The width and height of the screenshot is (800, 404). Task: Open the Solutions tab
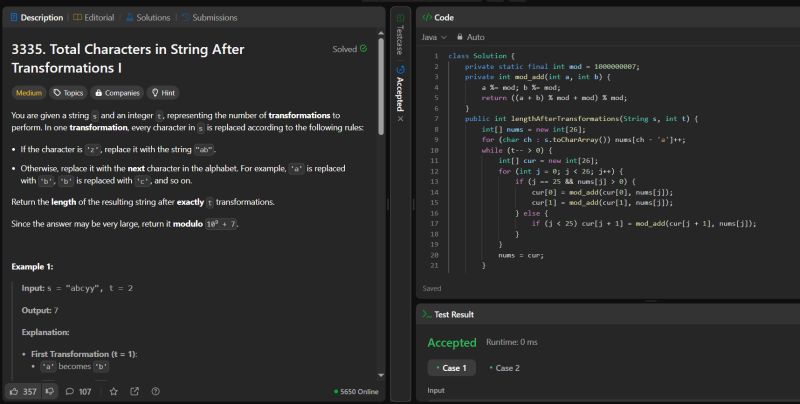(148, 17)
